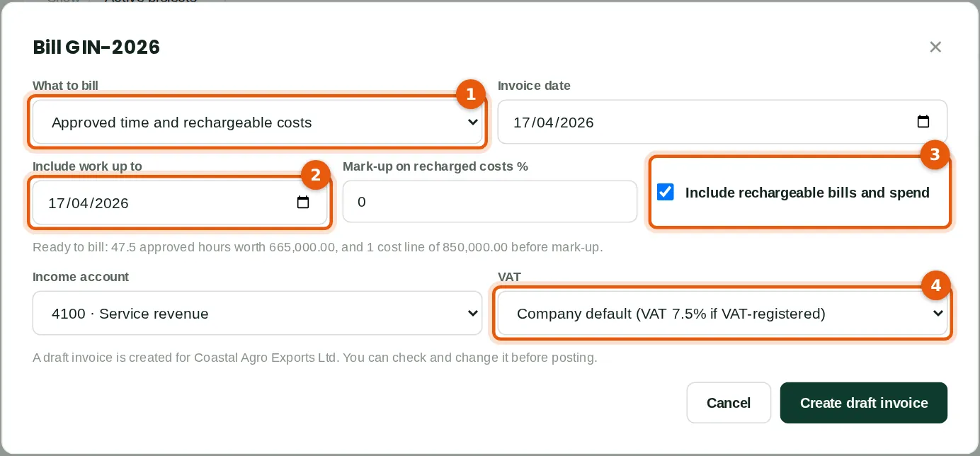Open the VAT Company default dropdown
The image size is (980, 456).
click(722, 313)
